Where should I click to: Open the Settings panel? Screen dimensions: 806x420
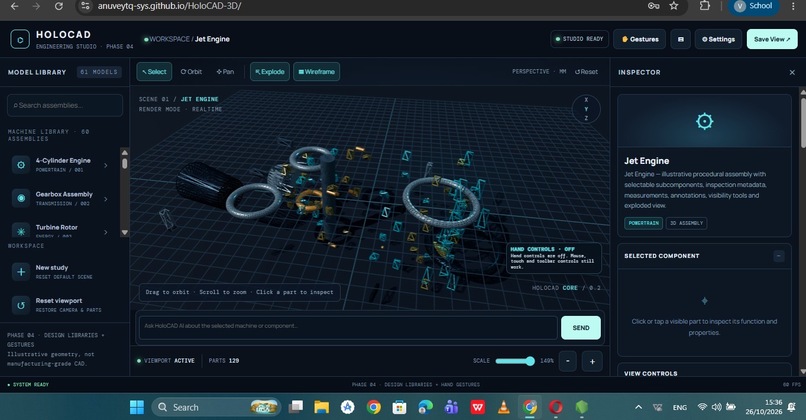point(719,39)
